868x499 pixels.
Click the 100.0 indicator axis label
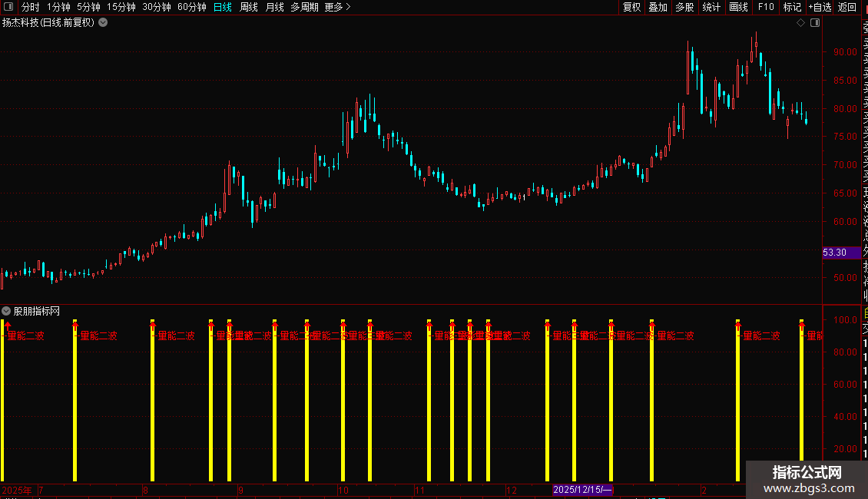[845, 320]
